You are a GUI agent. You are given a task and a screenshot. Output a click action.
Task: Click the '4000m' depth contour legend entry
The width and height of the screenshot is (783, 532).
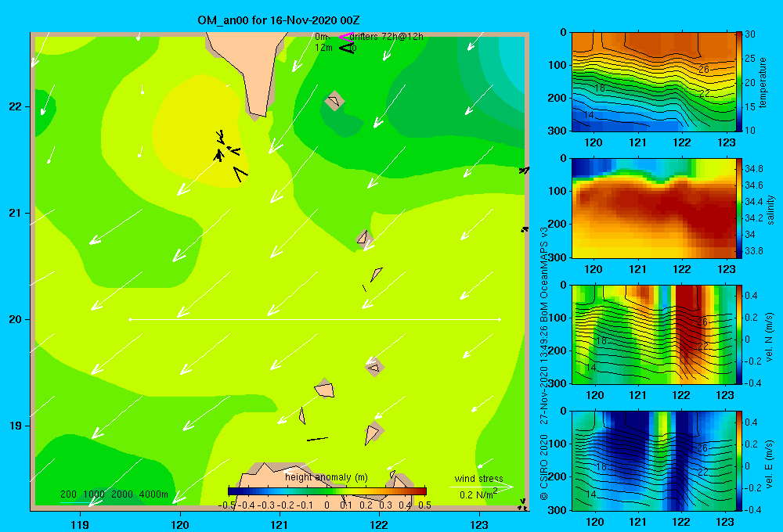(x=153, y=494)
